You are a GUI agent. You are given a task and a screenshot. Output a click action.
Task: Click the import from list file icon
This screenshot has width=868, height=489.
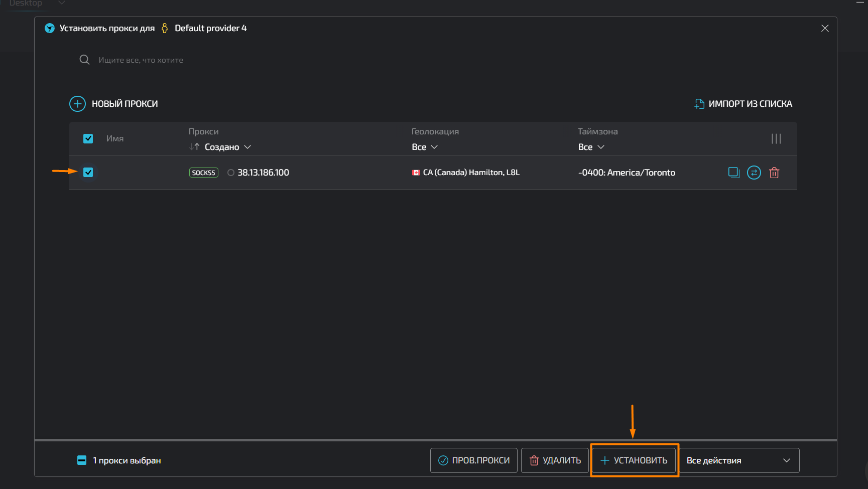[x=699, y=104]
